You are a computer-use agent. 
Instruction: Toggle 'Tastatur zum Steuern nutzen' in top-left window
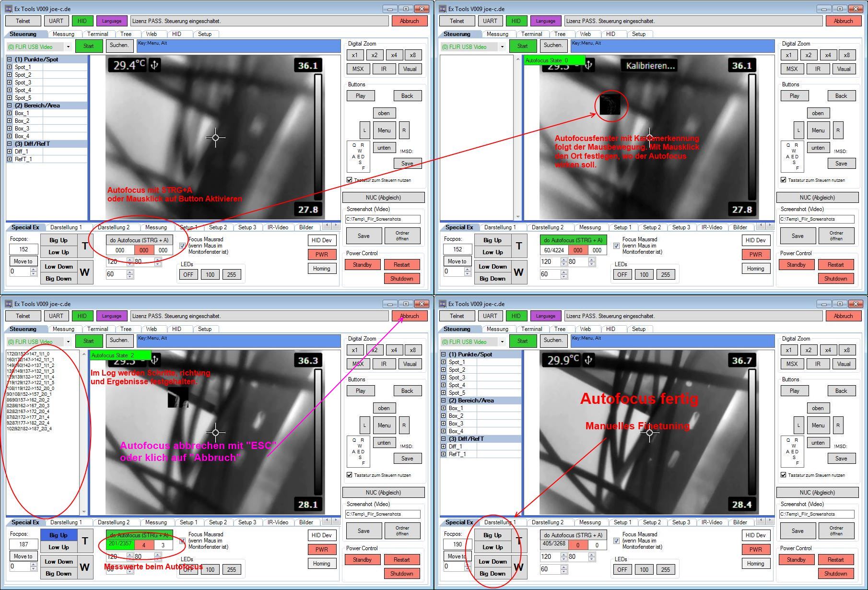349,180
